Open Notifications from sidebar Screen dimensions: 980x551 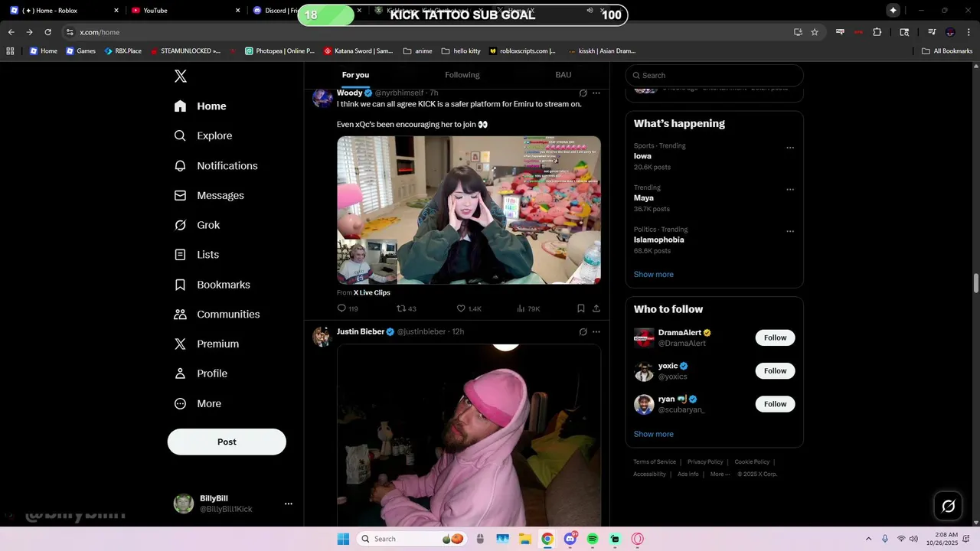point(216,165)
